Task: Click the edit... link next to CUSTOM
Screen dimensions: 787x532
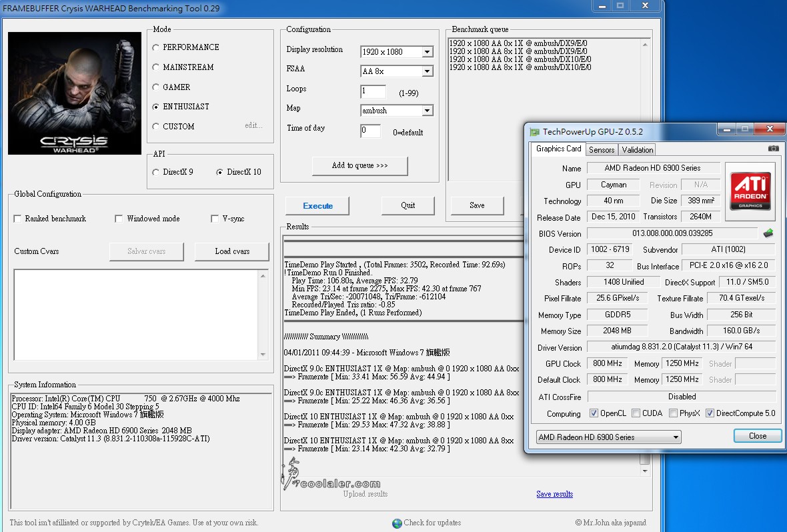Action: pos(253,125)
